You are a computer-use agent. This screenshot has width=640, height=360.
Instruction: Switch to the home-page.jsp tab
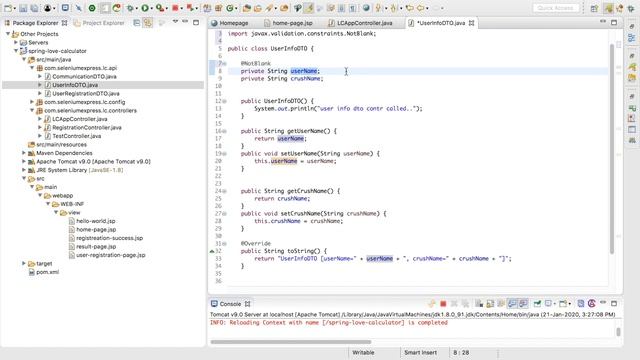(x=289, y=23)
